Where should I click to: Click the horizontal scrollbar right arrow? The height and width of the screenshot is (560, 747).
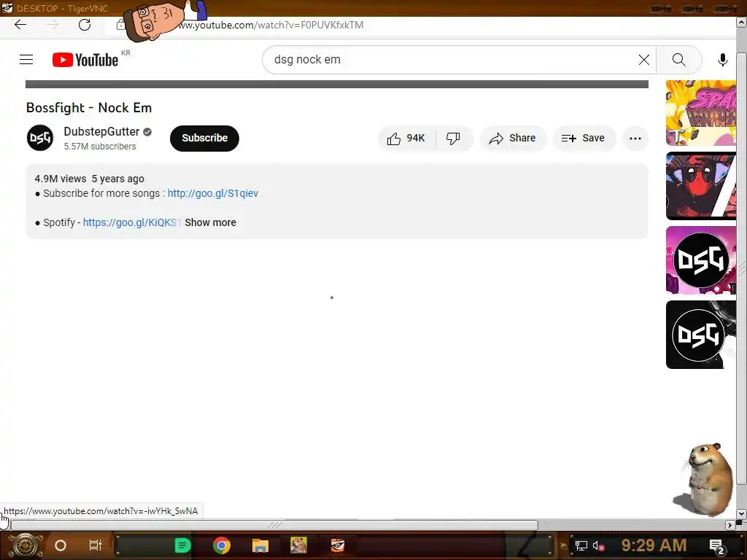[x=729, y=525]
